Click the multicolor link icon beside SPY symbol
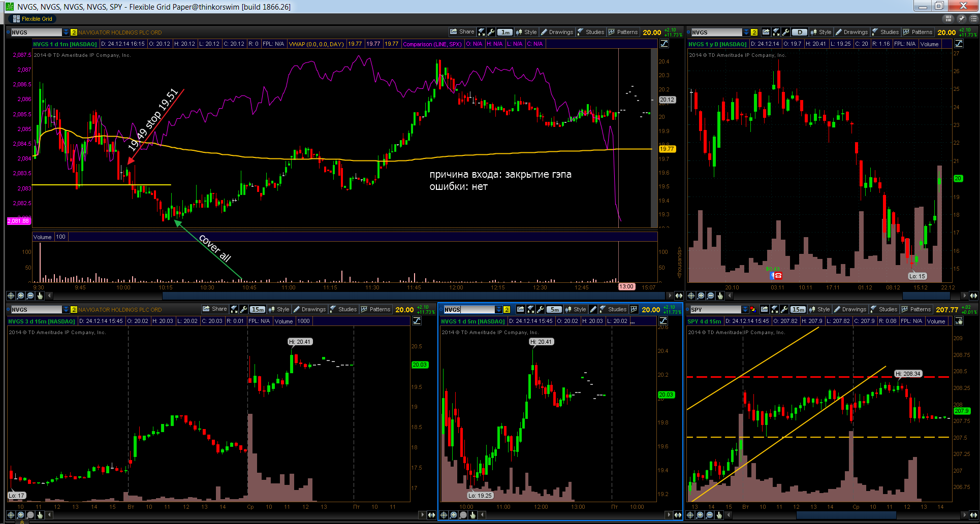 click(753, 309)
